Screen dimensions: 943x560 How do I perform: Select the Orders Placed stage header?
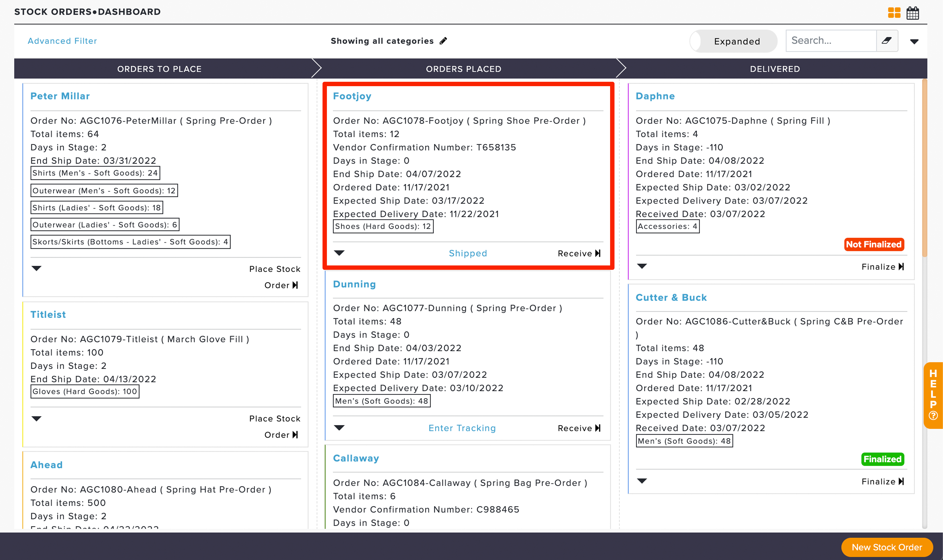tap(463, 69)
